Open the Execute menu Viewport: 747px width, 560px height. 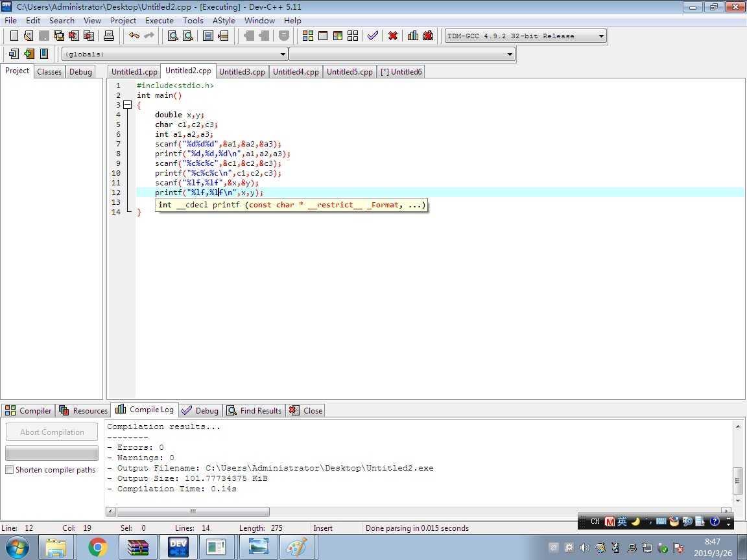(159, 21)
